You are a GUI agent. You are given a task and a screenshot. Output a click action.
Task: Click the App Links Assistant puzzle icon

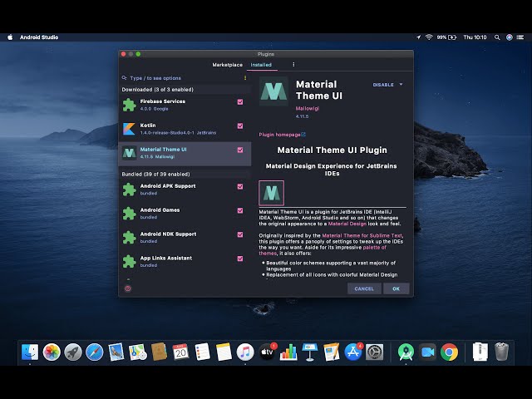tap(130, 262)
